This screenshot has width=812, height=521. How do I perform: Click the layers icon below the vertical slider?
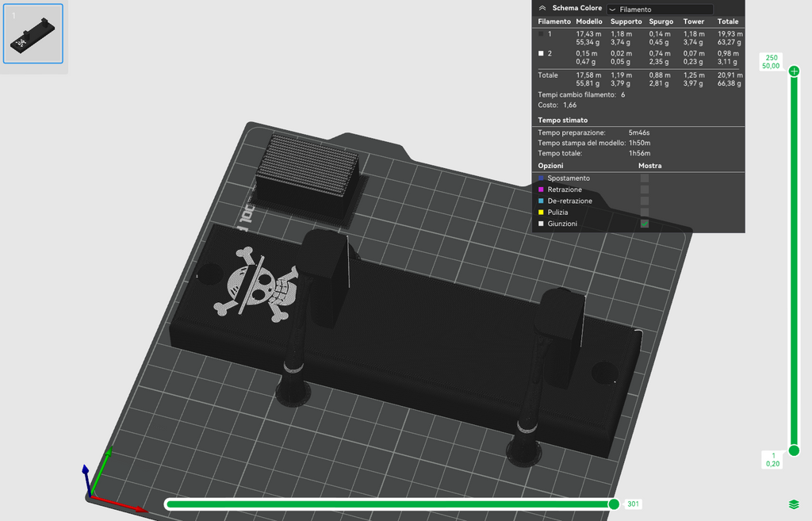coord(793,504)
